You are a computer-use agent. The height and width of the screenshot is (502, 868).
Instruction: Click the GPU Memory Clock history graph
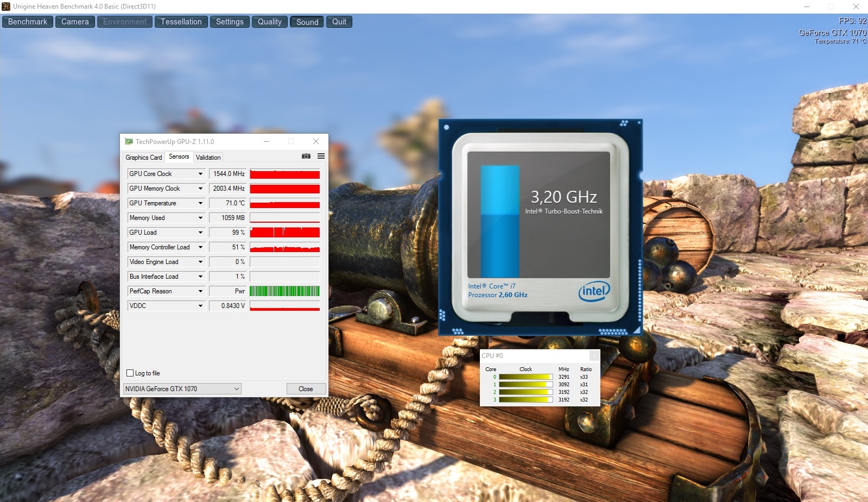(285, 189)
